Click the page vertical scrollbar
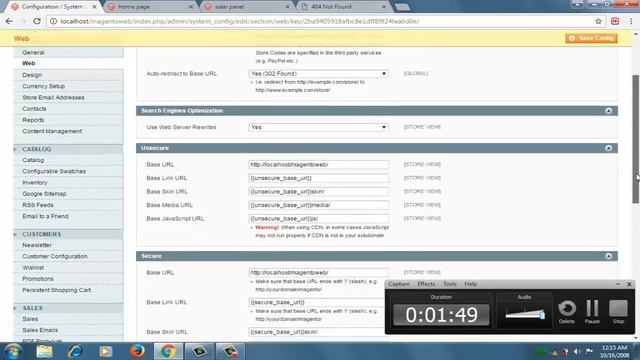Image resolution: width=640 pixels, height=360 pixels. pyautogui.click(x=636, y=139)
